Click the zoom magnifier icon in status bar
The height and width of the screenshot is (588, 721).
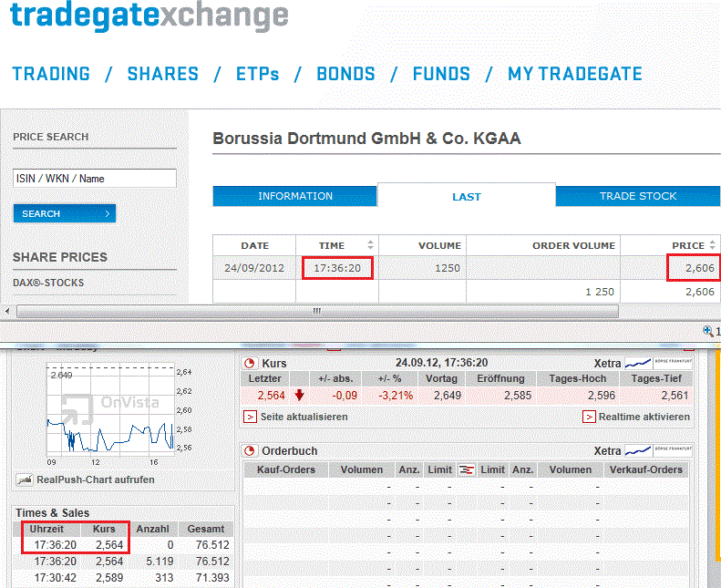click(x=708, y=332)
